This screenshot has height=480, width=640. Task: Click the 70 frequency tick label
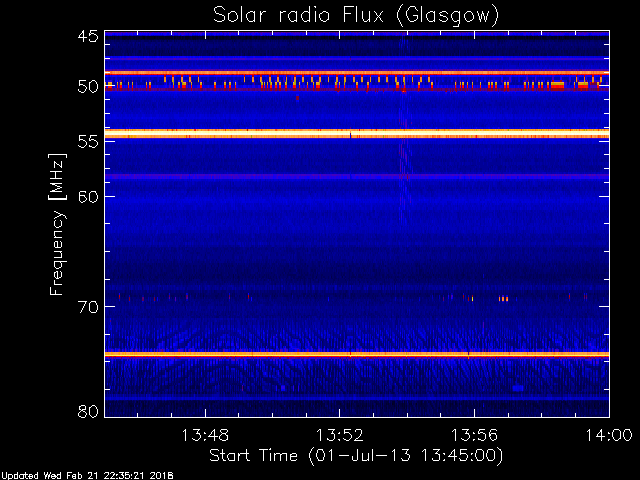tap(88, 307)
